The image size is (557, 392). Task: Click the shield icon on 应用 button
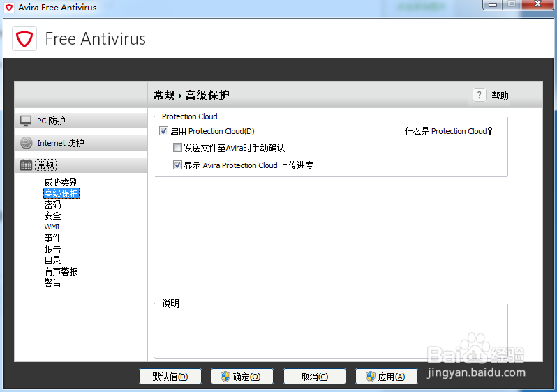(370, 377)
